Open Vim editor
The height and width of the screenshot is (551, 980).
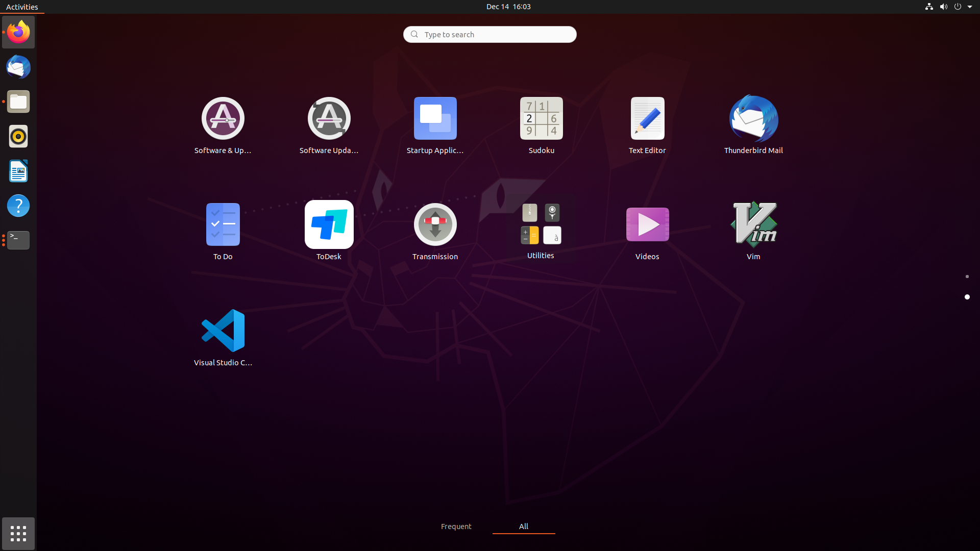click(753, 232)
